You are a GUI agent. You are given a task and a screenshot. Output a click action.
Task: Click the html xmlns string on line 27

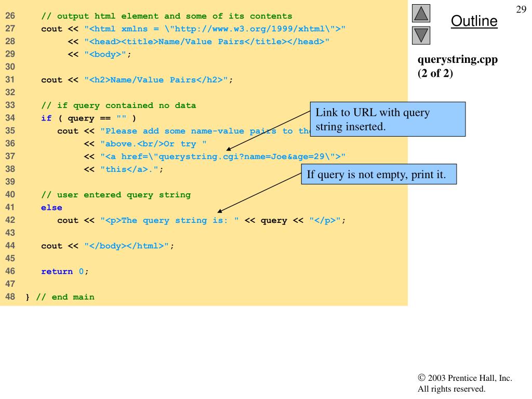(215, 29)
